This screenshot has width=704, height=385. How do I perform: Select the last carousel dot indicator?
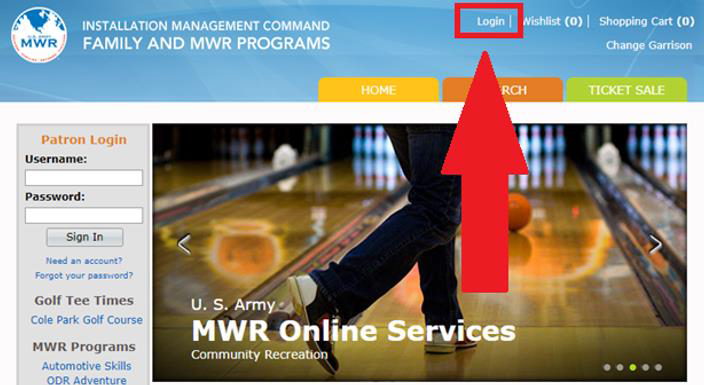658,367
